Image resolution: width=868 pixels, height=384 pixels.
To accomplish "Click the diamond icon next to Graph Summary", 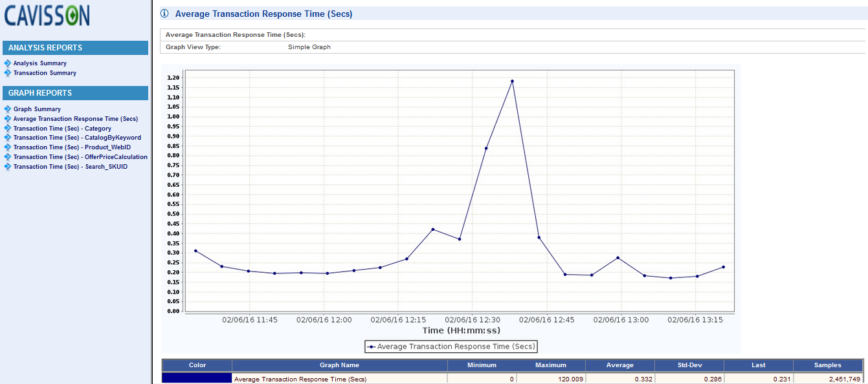I will (x=8, y=109).
